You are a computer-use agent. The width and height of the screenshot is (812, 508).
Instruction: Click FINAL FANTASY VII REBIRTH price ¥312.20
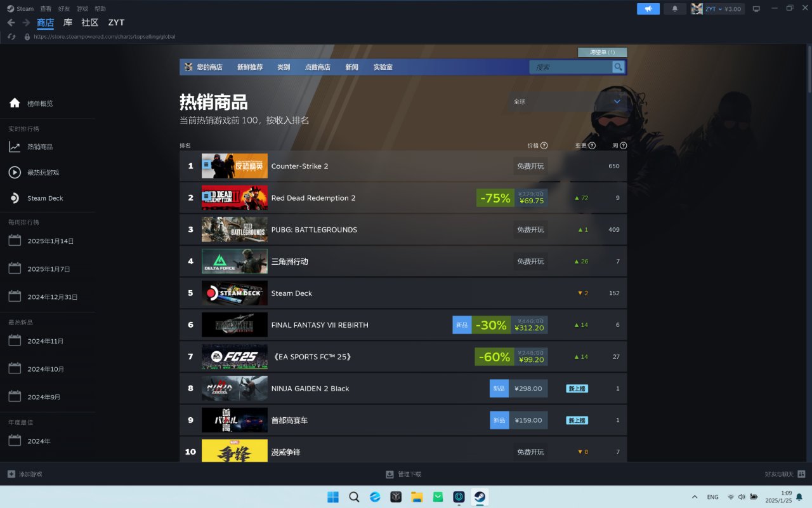click(x=530, y=328)
